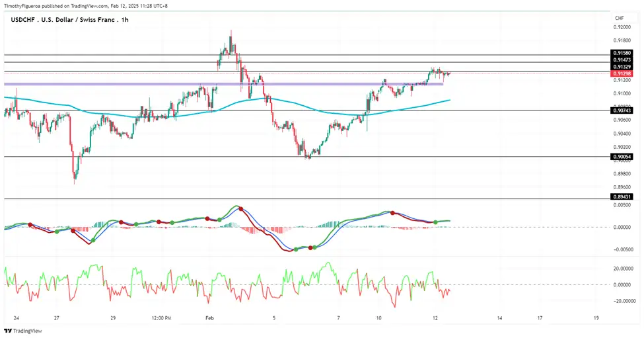The width and height of the screenshot is (644, 338).
Task: Click the USDCHF chart title text
Action: [69, 19]
